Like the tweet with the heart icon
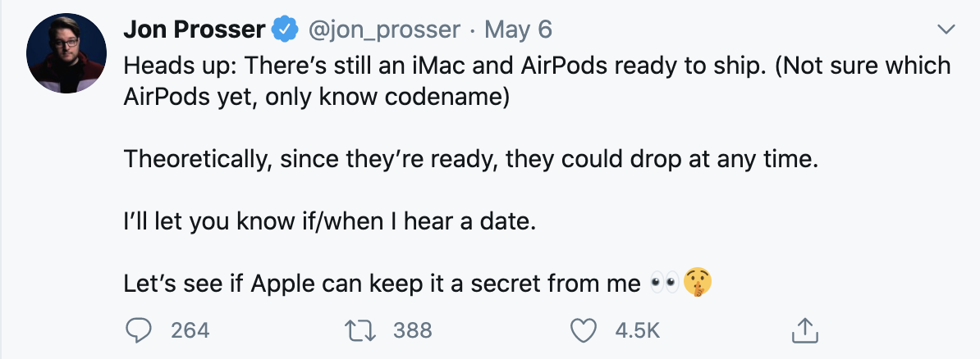The image size is (980, 359). click(x=583, y=330)
